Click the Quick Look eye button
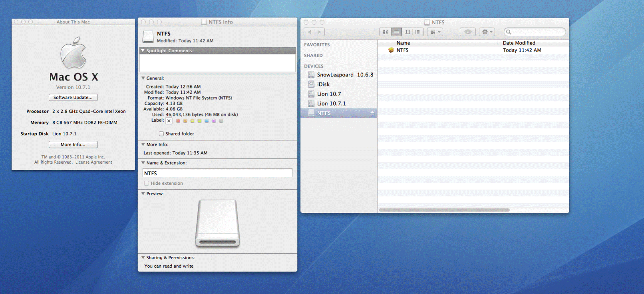 pyautogui.click(x=468, y=32)
